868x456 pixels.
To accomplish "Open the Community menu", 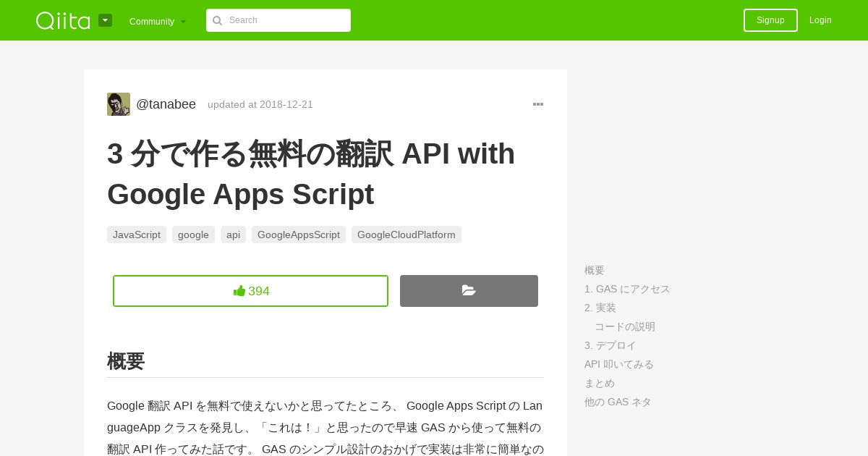I will tap(158, 21).
